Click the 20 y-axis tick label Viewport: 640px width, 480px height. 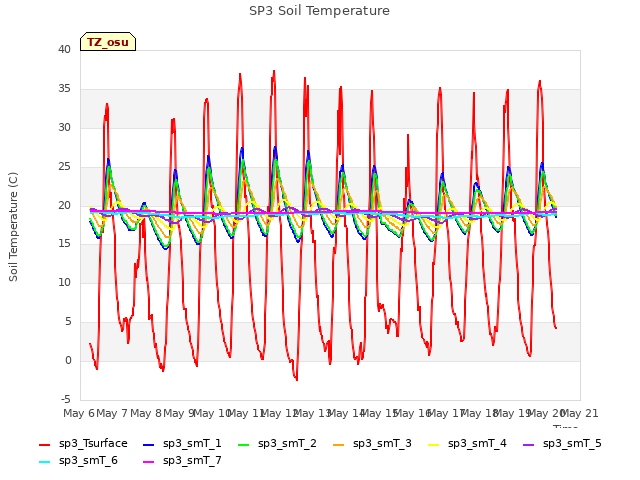click(64, 205)
